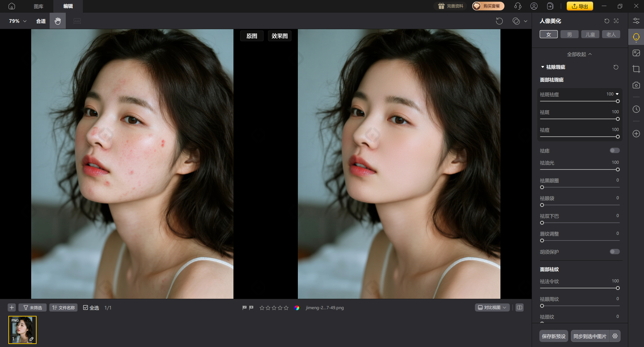This screenshot has height=347, width=644.
Task: Click the 祛油光 slider handle
Action: pyautogui.click(x=618, y=169)
